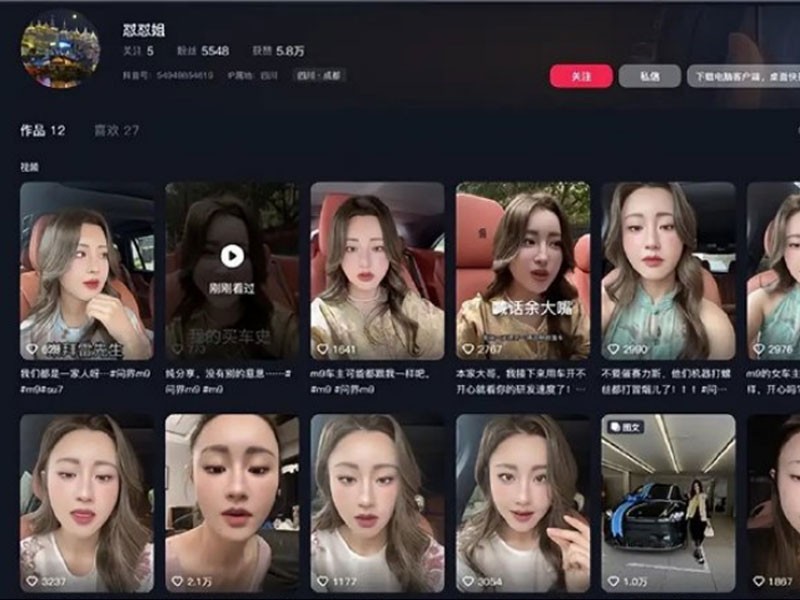This screenshot has width=800, height=600.
Task: Click the heart icon with 3237 likes
Action: click(32, 581)
